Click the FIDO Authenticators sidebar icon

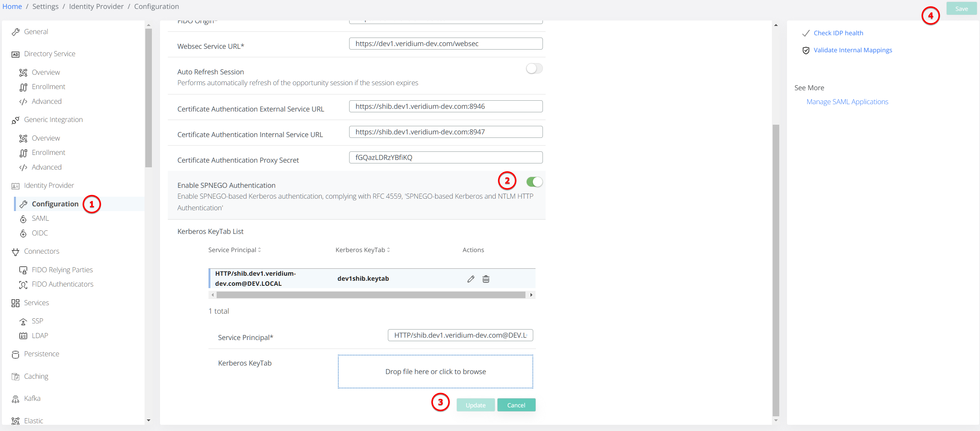point(23,284)
